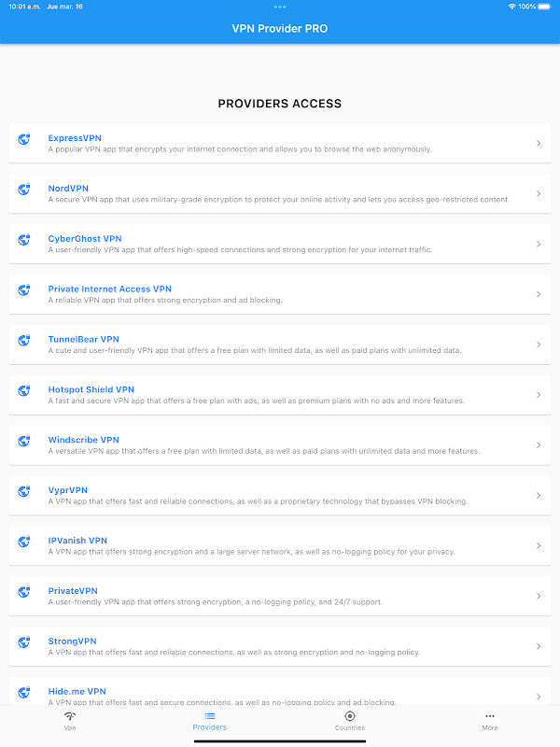The image size is (560, 747).
Task: Click the globe icon beside VyprVPN
Action: coord(24,491)
